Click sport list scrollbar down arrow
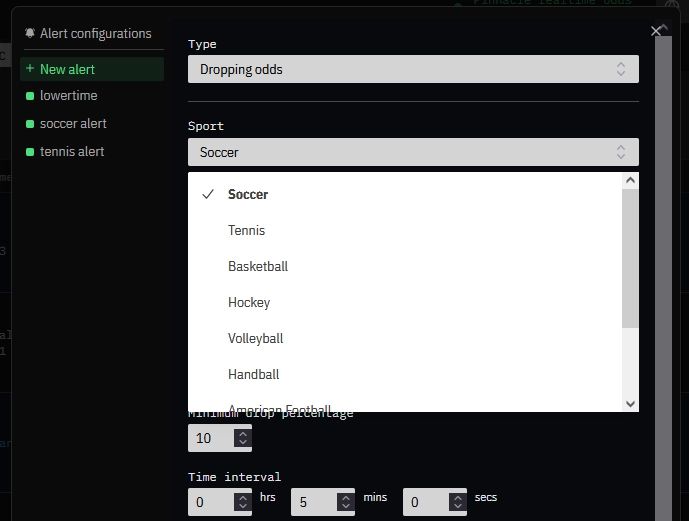This screenshot has height=521, width=689. point(630,404)
